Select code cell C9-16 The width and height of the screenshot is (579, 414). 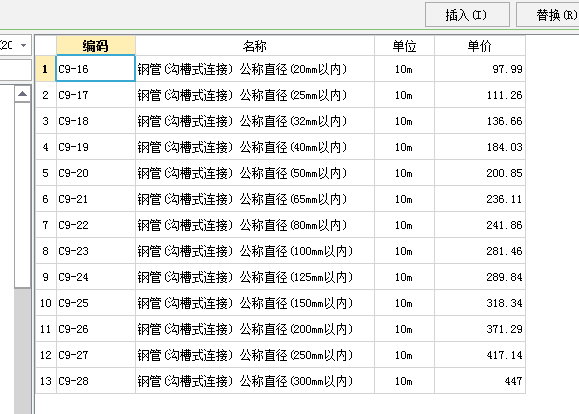pyautogui.click(x=96, y=69)
